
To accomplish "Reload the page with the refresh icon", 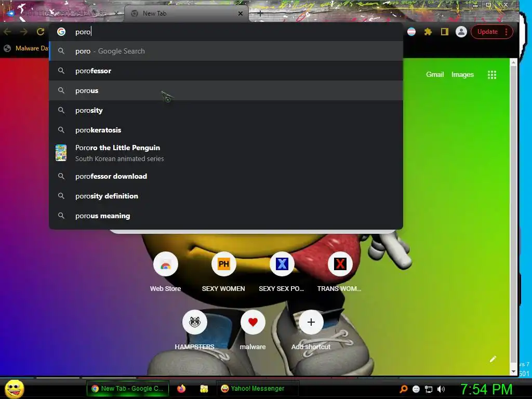I will point(41,32).
